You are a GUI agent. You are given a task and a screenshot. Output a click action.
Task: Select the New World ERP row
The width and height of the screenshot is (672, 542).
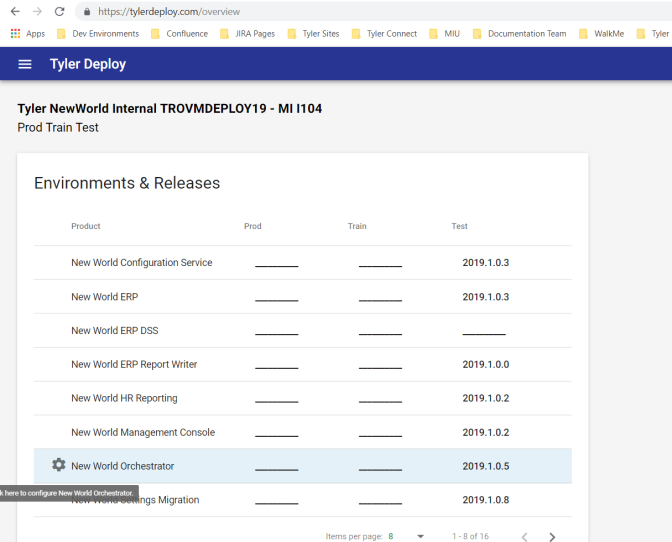(105, 297)
